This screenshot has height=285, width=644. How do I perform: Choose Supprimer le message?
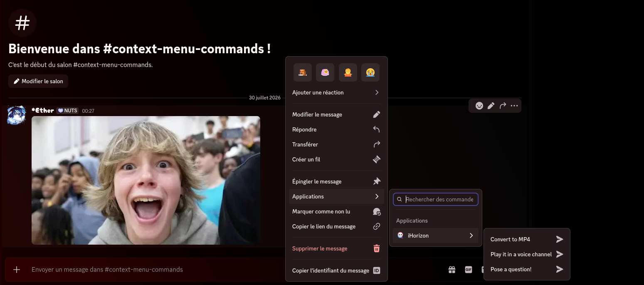tap(336, 248)
